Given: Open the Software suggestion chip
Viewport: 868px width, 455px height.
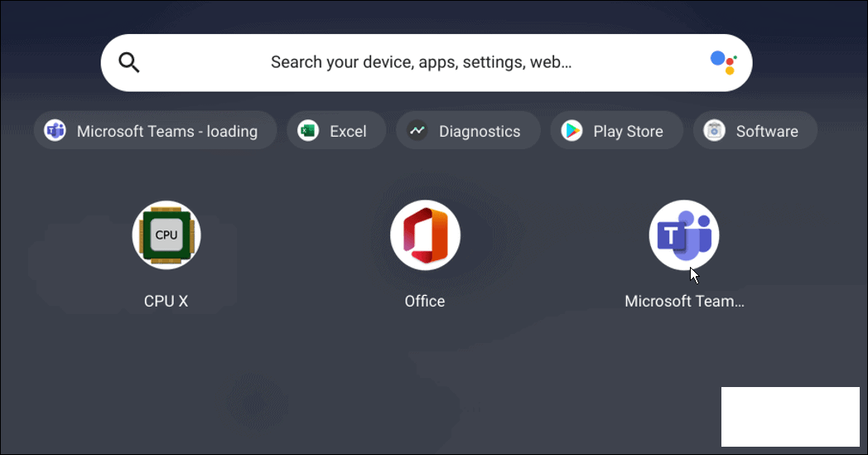Looking at the screenshot, I should pos(755,131).
